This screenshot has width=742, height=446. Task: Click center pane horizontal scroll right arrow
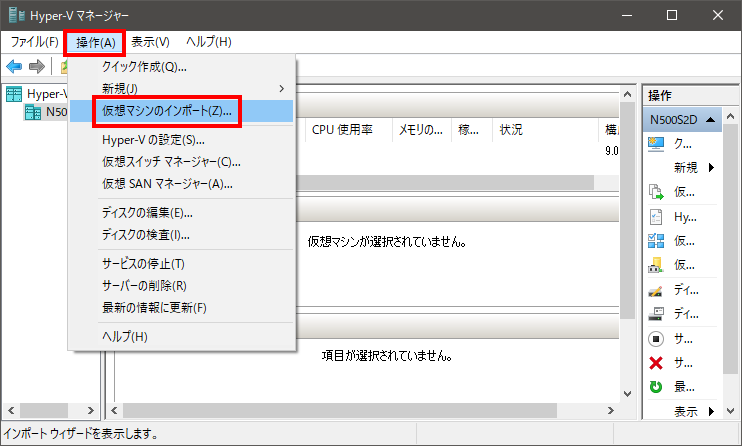point(610,410)
